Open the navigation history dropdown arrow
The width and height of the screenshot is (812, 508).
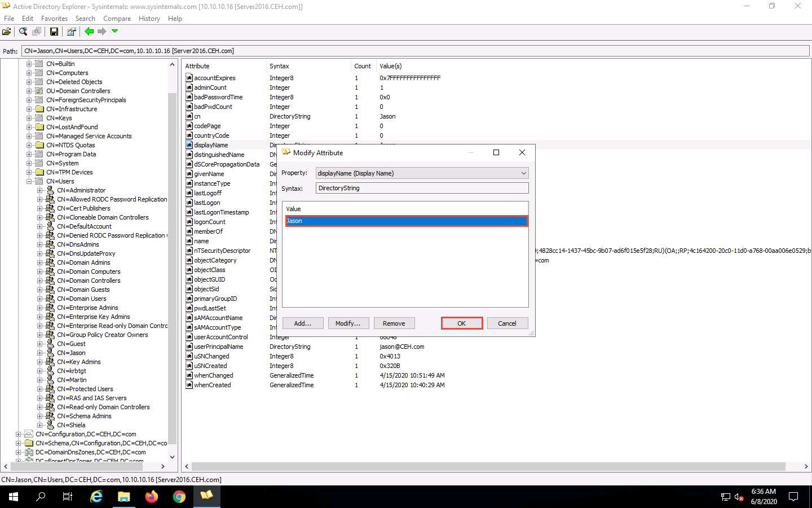pos(114,32)
